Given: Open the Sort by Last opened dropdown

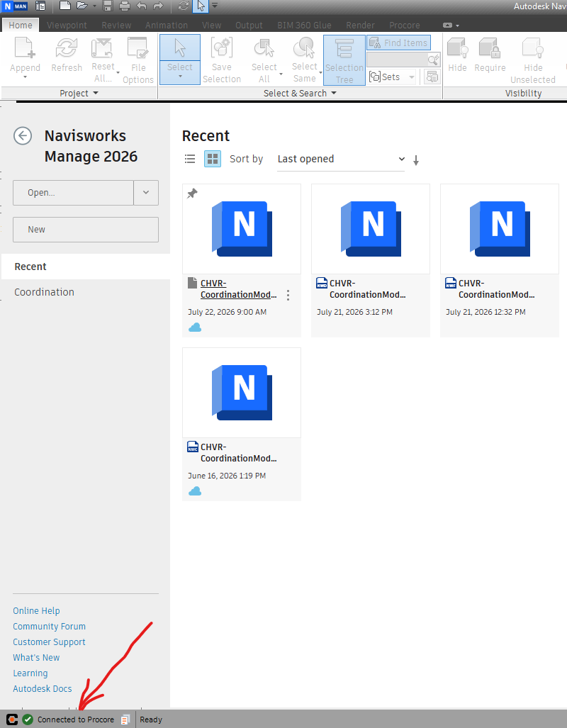Looking at the screenshot, I should click(x=341, y=159).
